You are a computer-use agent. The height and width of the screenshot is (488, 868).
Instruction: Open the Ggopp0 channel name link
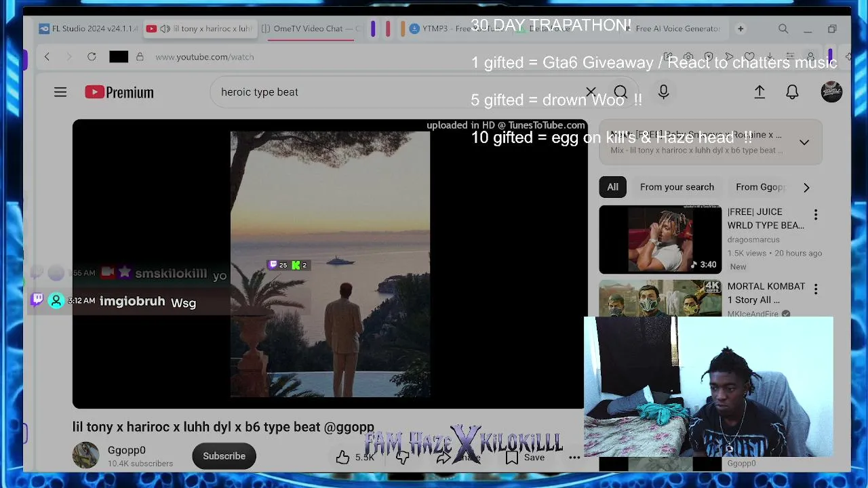(x=127, y=450)
